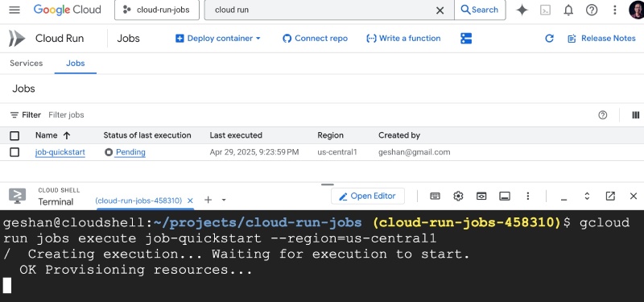Open the job-quickstart job link
644x302 pixels.
pyautogui.click(x=60, y=152)
